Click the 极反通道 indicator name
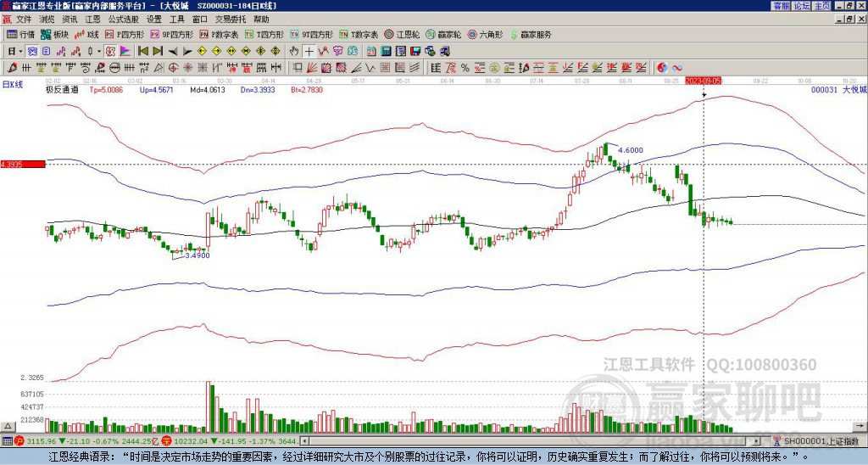The height and width of the screenshot is (465, 868). pyautogui.click(x=61, y=90)
